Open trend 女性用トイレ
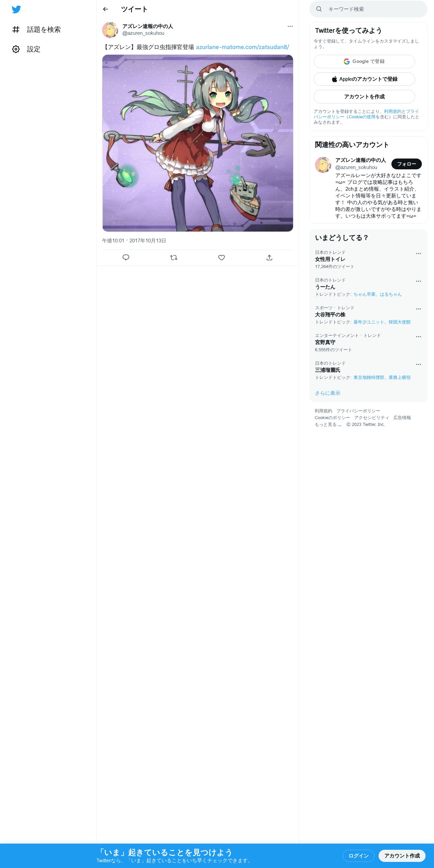The image size is (434, 868). tap(330, 259)
